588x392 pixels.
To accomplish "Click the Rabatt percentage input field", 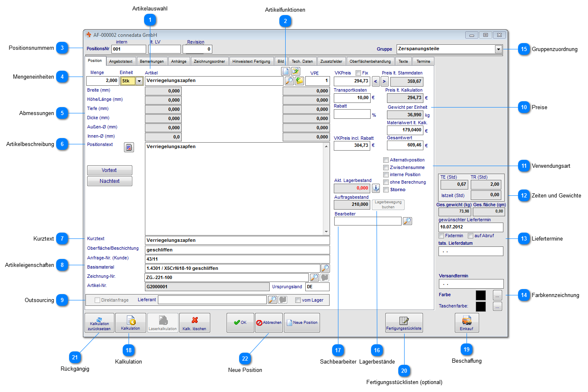I will click(352, 114).
